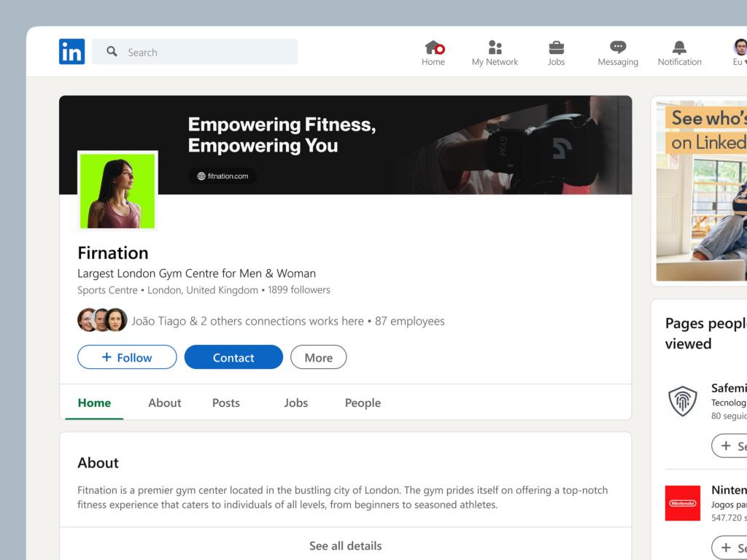Open the More options button

pos(319,357)
